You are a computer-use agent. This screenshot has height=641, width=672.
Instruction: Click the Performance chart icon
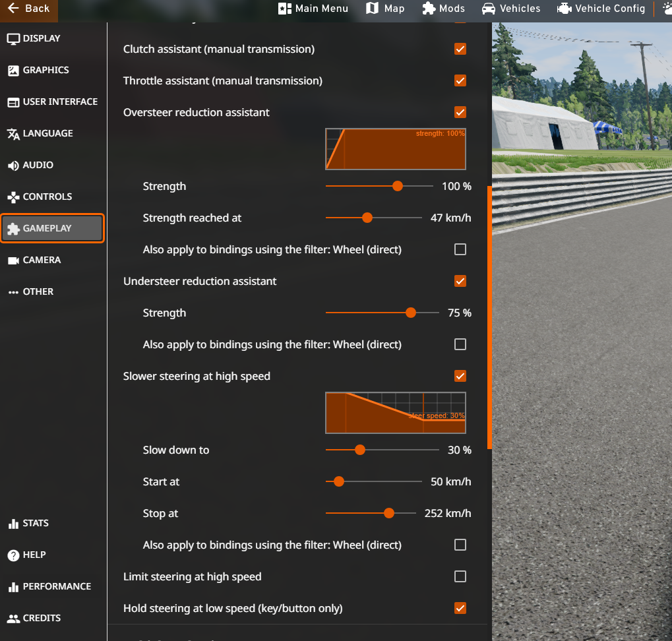coord(13,587)
